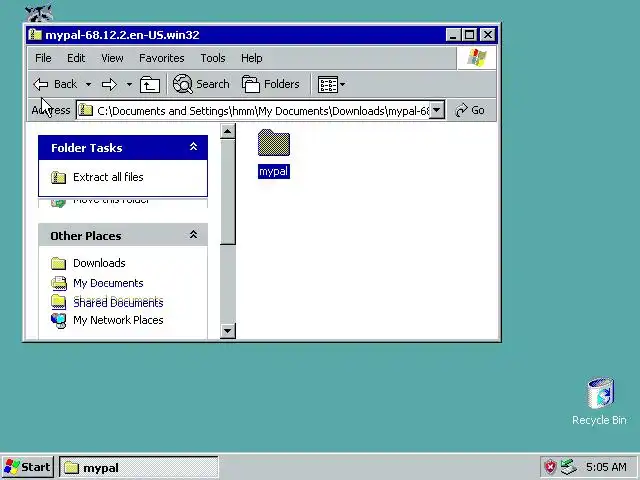Click the 5:05 AM clock
The height and width of the screenshot is (480, 640).
(x=606, y=467)
